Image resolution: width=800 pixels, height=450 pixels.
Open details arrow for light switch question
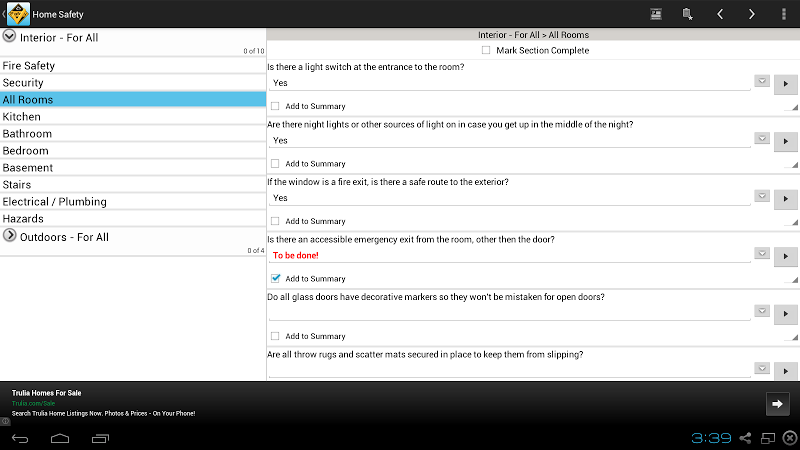point(786,84)
